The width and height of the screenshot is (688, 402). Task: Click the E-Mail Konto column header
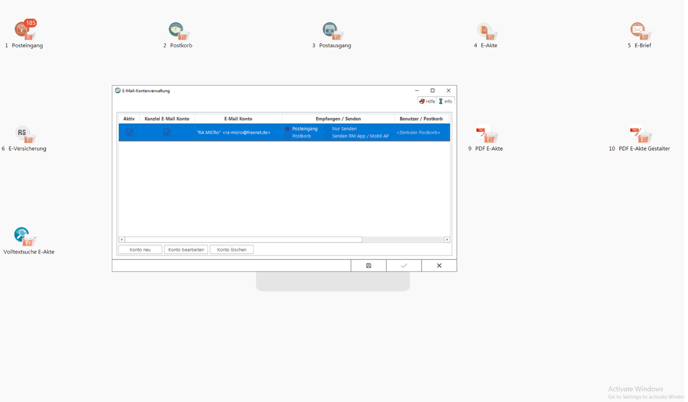coord(238,119)
